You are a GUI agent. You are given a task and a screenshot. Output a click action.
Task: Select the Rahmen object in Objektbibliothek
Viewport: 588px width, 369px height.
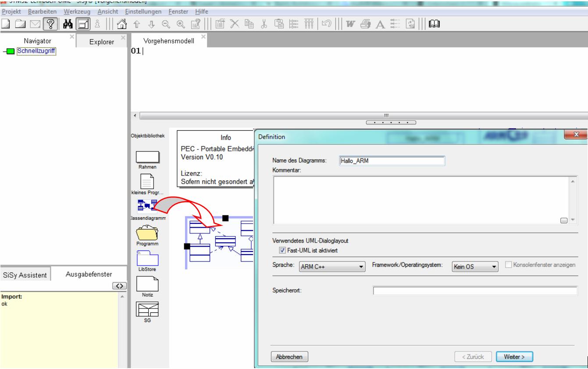pos(147,157)
